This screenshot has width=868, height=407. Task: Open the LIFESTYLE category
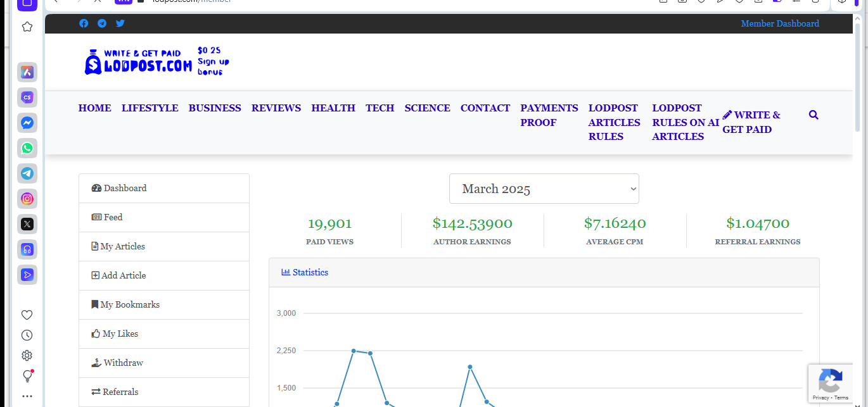150,108
